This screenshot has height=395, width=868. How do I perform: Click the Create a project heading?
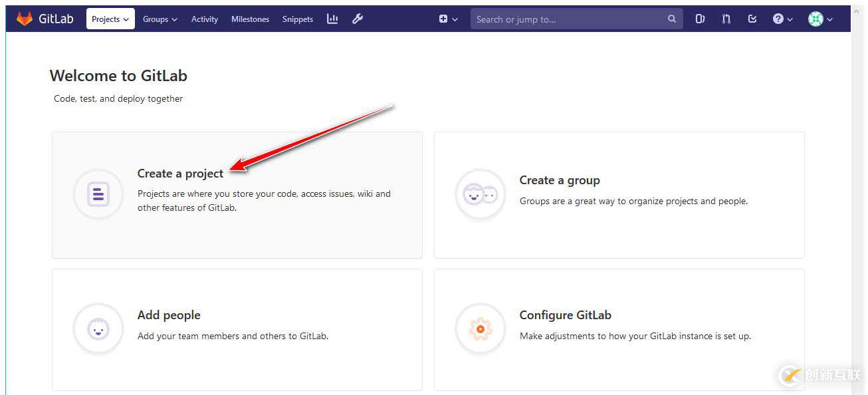click(x=180, y=174)
